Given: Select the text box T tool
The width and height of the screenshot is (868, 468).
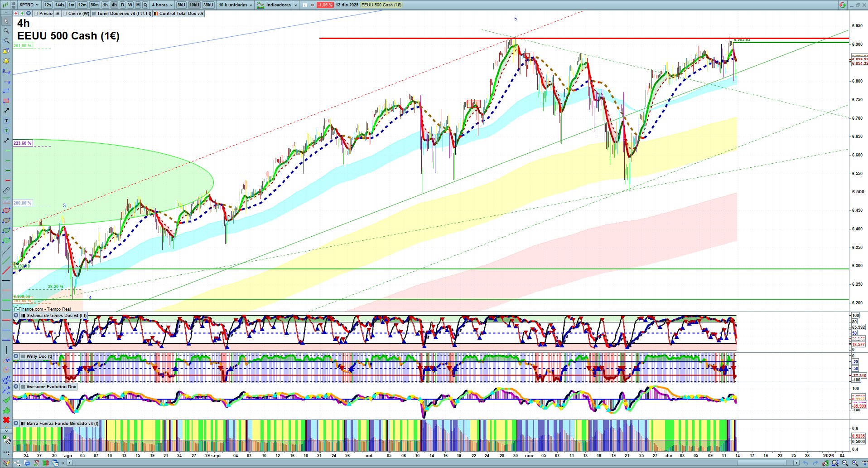Looking at the screenshot, I should 6,121.
